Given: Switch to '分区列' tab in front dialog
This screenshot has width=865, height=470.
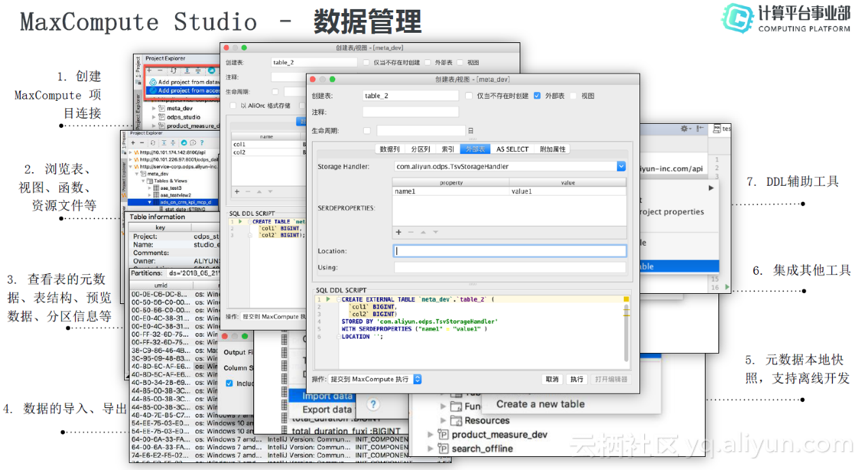Looking at the screenshot, I should pos(420,149).
